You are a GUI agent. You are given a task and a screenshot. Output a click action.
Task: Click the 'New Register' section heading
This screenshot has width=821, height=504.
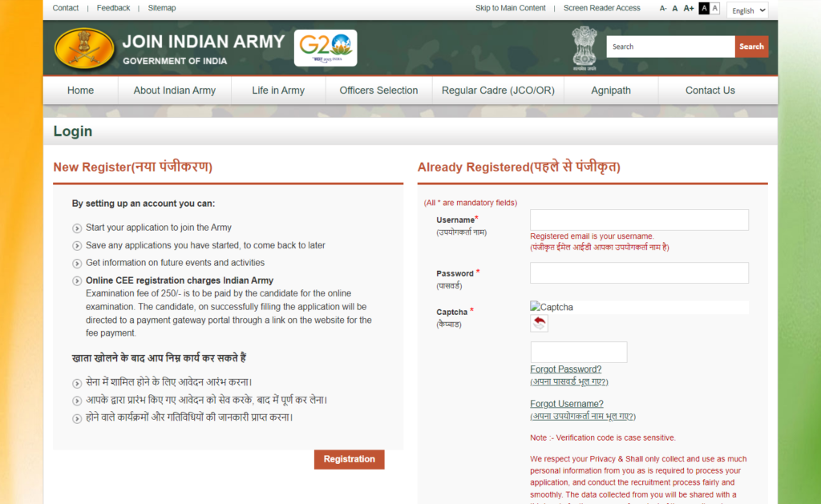(x=132, y=167)
